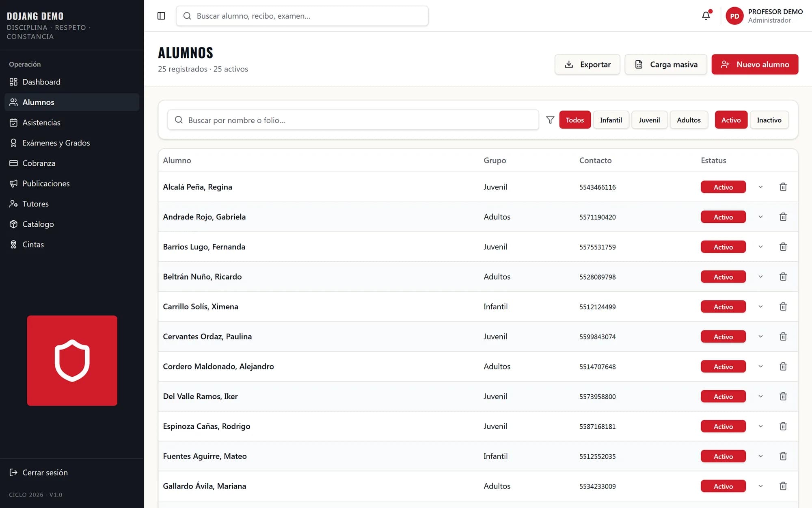The image size is (812, 508).
Task: Filter students by Adultos group
Action: pyautogui.click(x=689, y=120)
